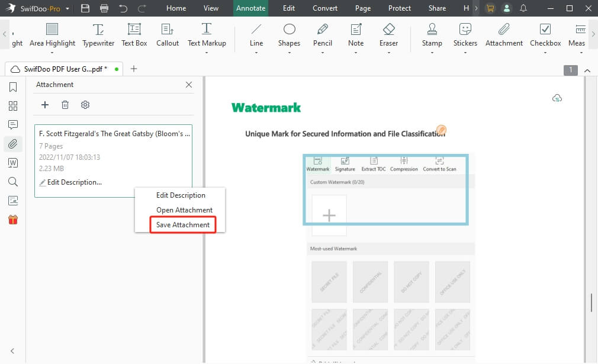This screenshot has width=598, height=364.
Task: Delete the selected attachment with trash icon
Action: tap(65, 105)
